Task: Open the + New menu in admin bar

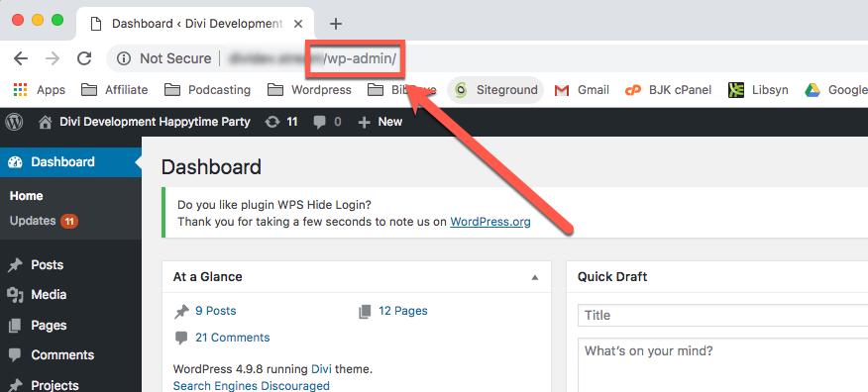Action: point(380,122)
